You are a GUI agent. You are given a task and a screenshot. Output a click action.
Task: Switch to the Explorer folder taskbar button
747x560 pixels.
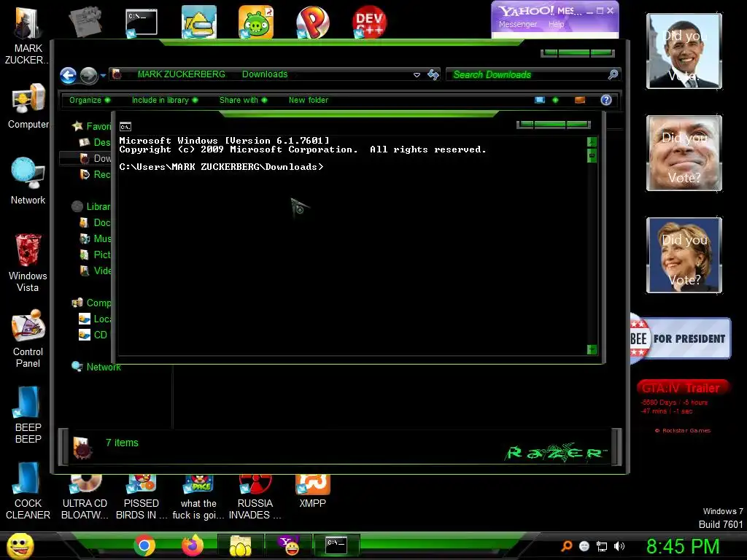pyautogui.click(x=241, y=545)
